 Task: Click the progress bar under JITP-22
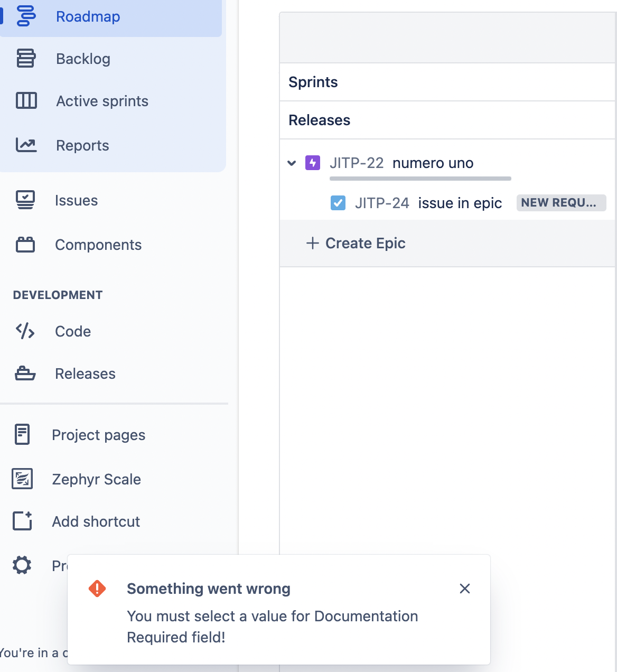point(419,179)
